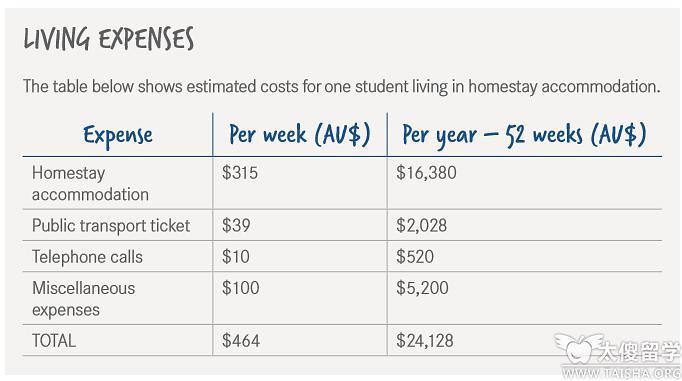Click the $520 yearly telephone cost
Viewport: 682px width, 381px height.
pyautogui.click(x=415, y=257)
